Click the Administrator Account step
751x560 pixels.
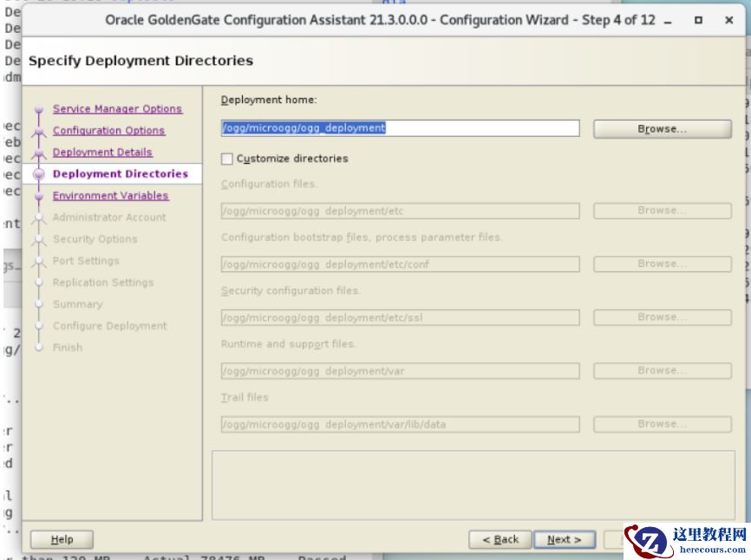click(109, 218)
